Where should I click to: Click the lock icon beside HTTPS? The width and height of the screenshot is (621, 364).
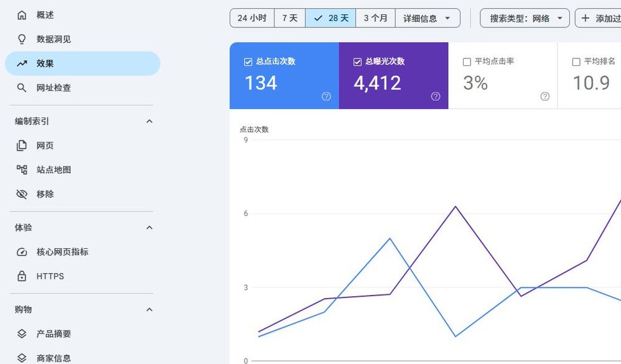pos(22,276)
